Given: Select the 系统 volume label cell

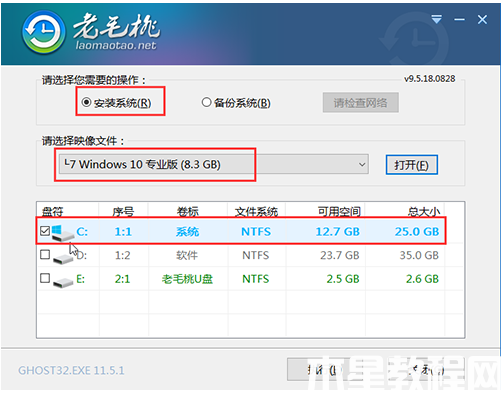Looking at the screenshot, I should tap(187, 231).
